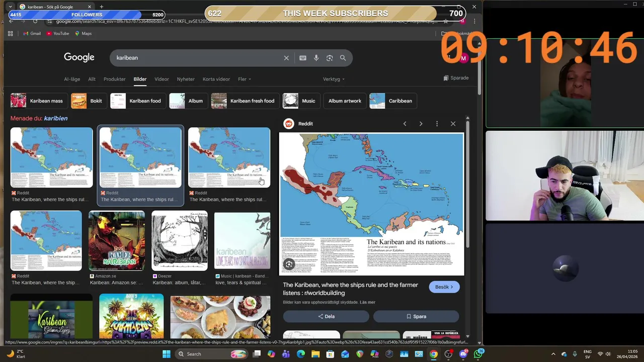Open Copilot from taskbar

(271, 354)
